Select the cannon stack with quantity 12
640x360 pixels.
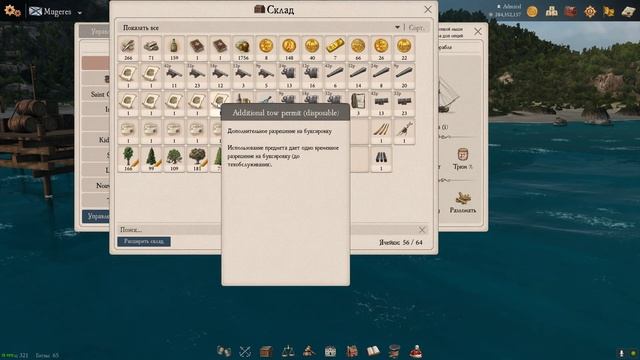pyautogui.click(x=220, y=76)
